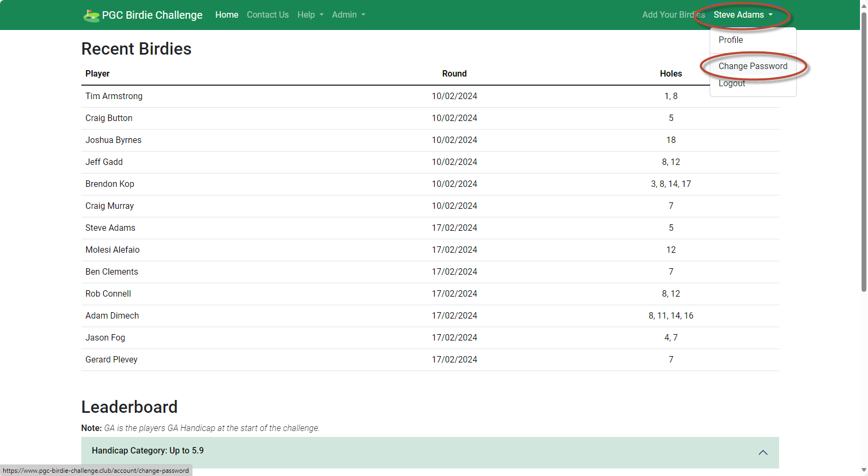Click the PGC Birdie Challenge brand title
Viewport: 868px width, 476px height.
click(152, 15)
